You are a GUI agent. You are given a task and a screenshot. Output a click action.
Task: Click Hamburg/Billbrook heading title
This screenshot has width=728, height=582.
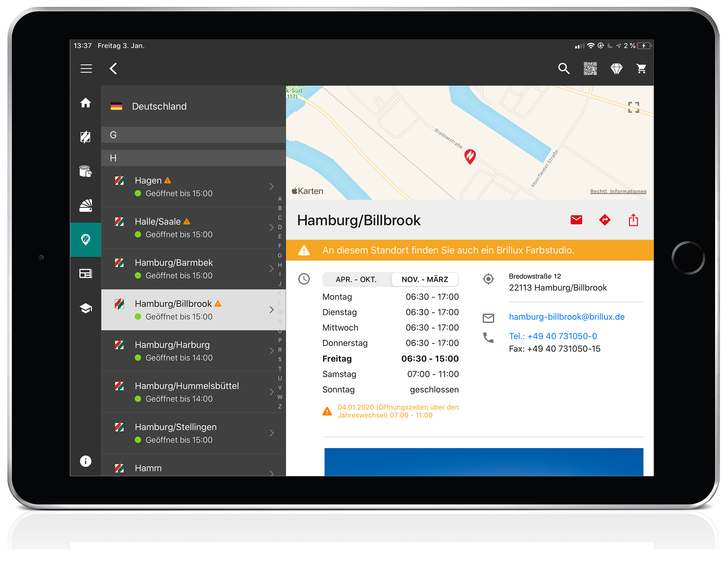[x=359, y=220]
